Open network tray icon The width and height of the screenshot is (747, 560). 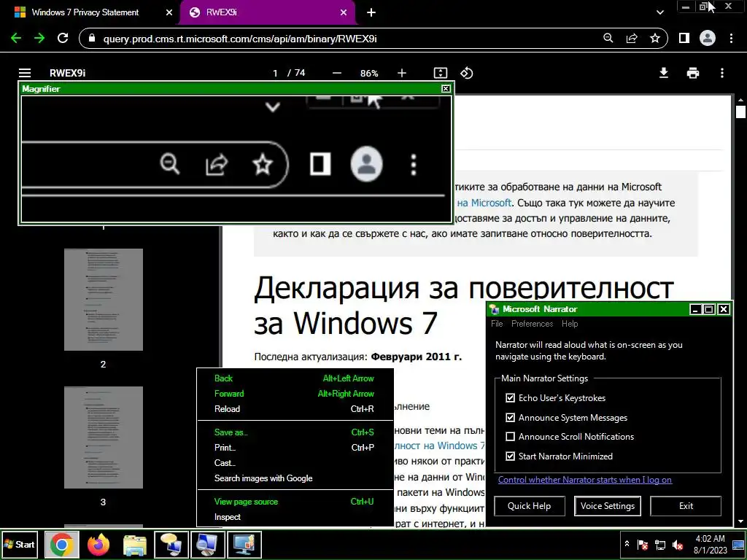click(659, 545)
